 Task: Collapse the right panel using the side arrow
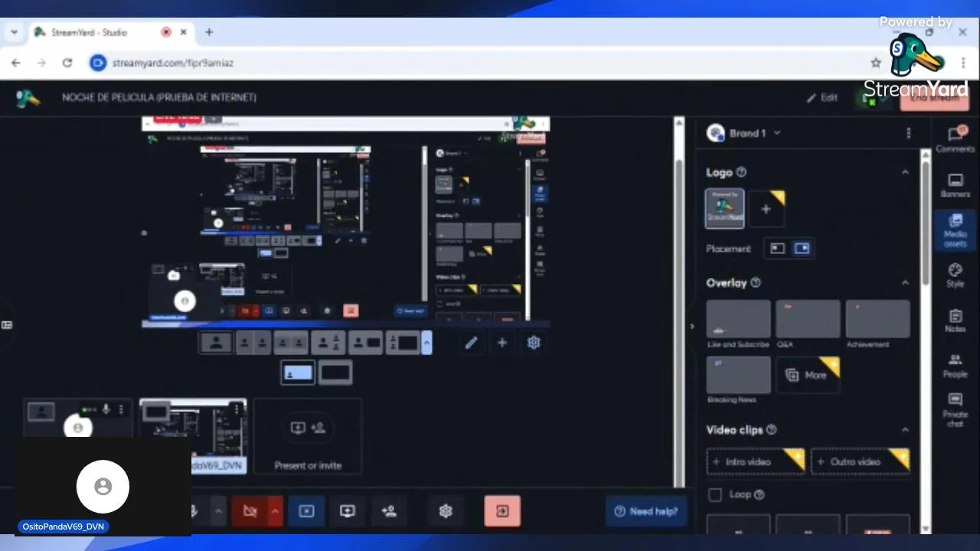tap(692, 326)
